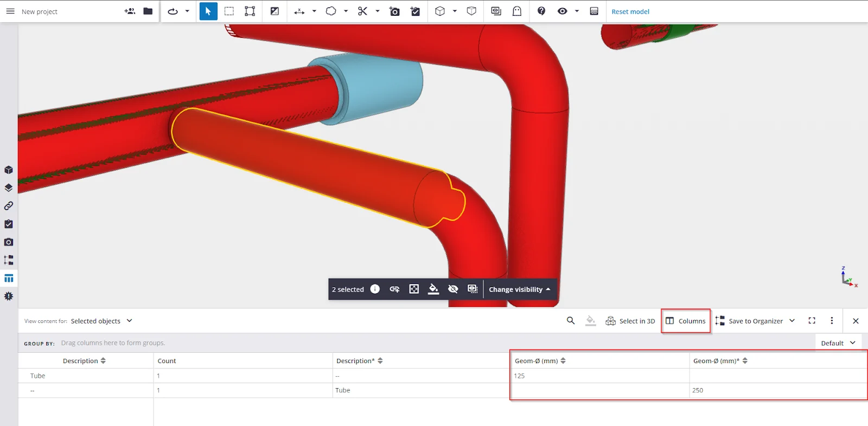Viewport: 868px width, 426px height.
Task: Expand the data table to fullscreen
Action: pos(812,321)
